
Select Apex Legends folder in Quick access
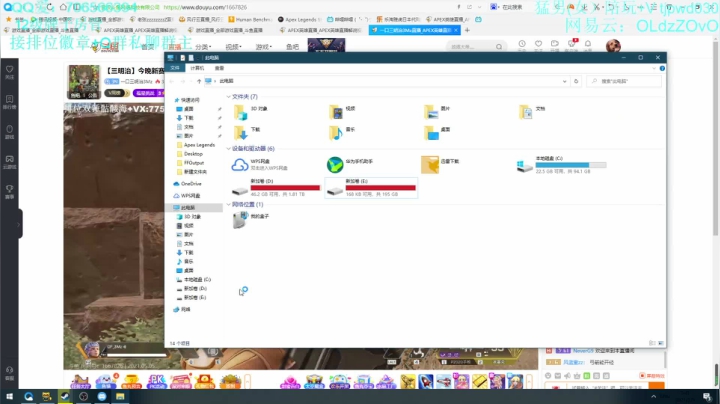click(196, 145)
